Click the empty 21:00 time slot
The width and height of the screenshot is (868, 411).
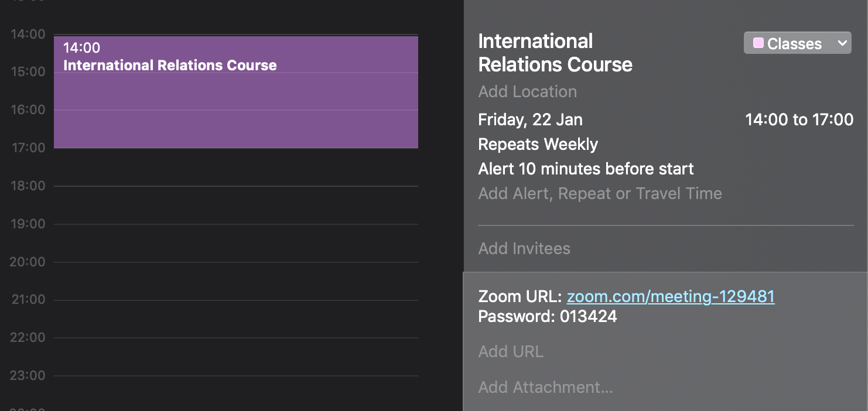235,318
